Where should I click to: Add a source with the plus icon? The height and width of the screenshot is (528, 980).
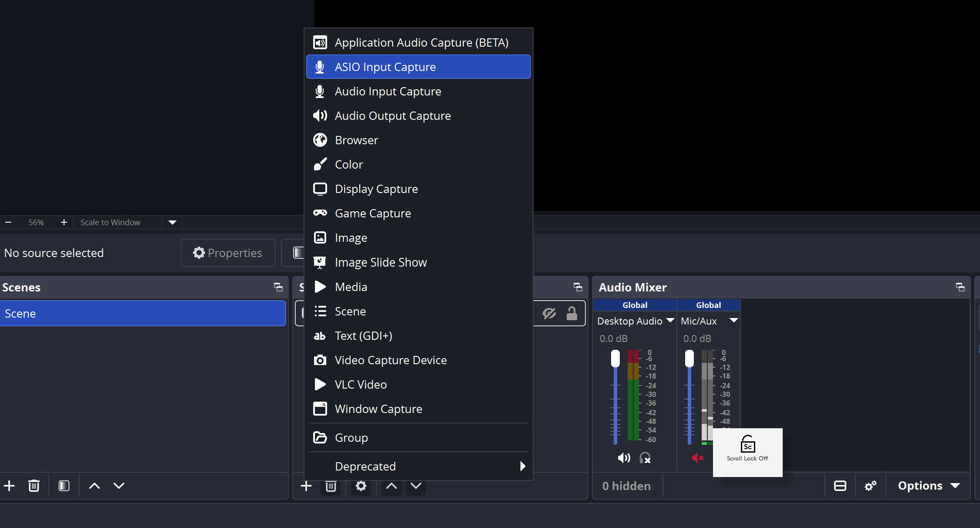click(306, 486)
